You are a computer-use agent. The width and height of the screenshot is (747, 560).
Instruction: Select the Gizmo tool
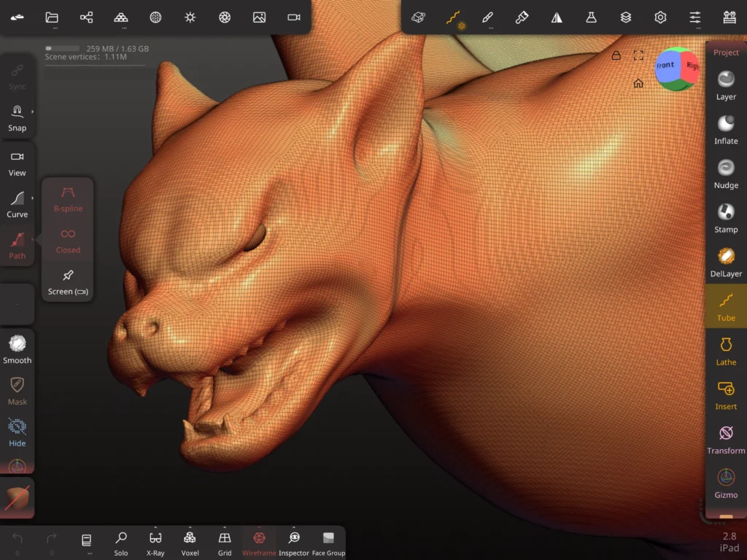point(726,484)
